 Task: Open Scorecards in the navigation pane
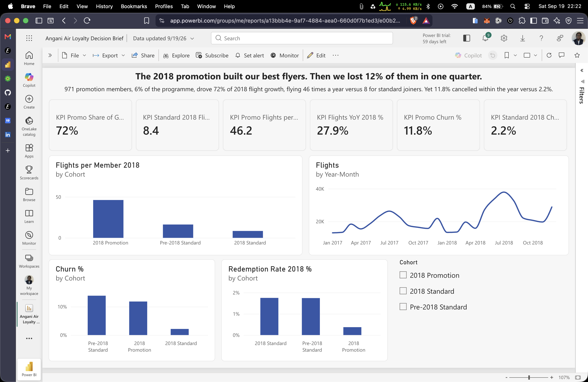pyautogui.click(x=29, y=173)
